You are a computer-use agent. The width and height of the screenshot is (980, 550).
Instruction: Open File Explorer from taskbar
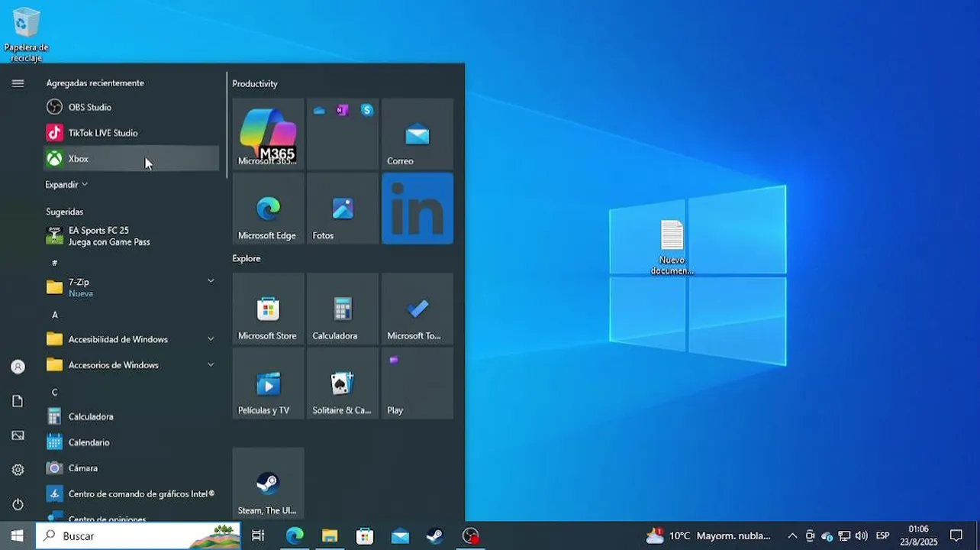[x=330, y=536]
